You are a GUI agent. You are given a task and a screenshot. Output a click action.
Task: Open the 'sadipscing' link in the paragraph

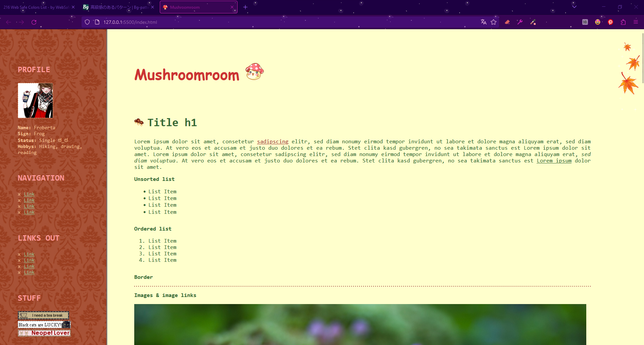pyautogui.click(x=272, y=141)
